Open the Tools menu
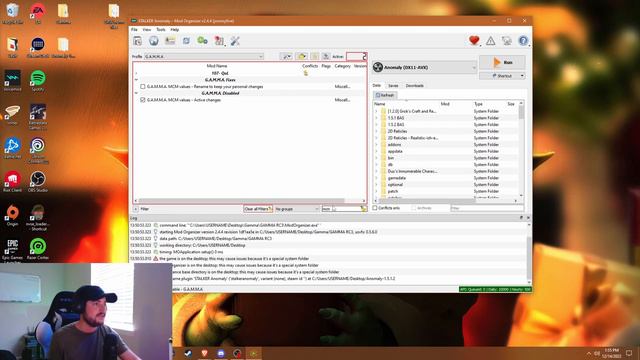 [x=161, y=30]
